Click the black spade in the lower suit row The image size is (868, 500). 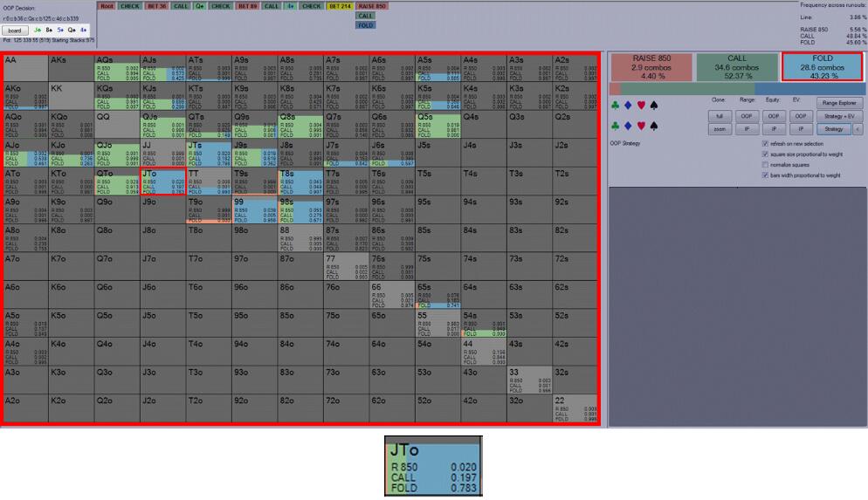pyautogui.click(x=654, y=127)
